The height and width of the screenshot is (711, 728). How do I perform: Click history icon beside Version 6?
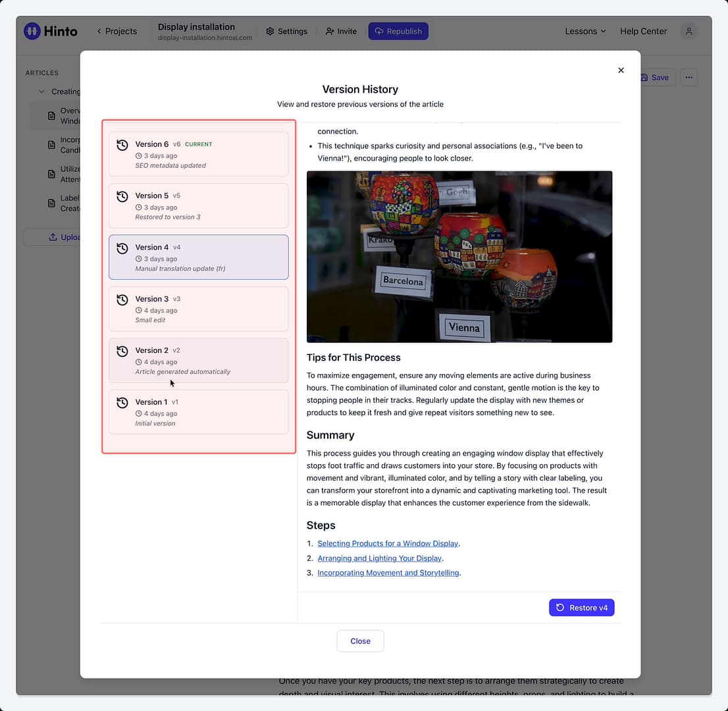(122, 145)
